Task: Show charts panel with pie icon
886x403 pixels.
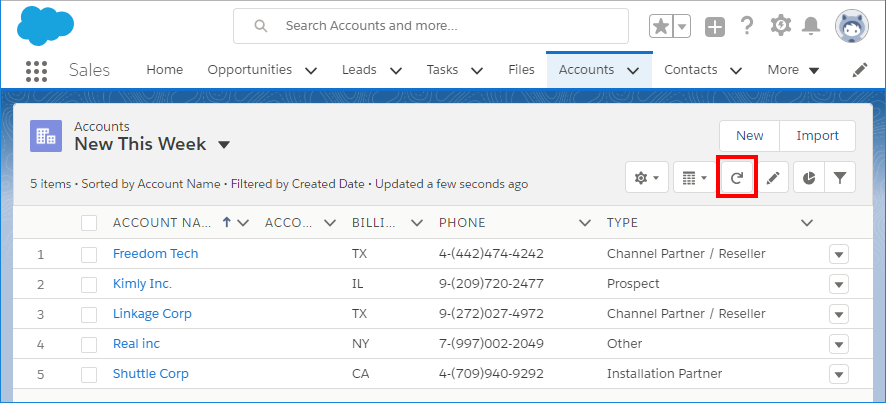Action: click(808, 178)
